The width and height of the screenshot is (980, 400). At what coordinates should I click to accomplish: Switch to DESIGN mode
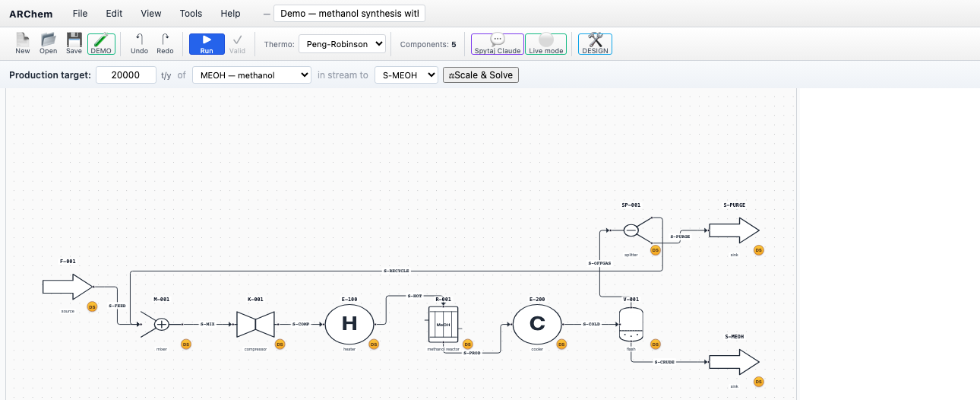coord(595,44)
